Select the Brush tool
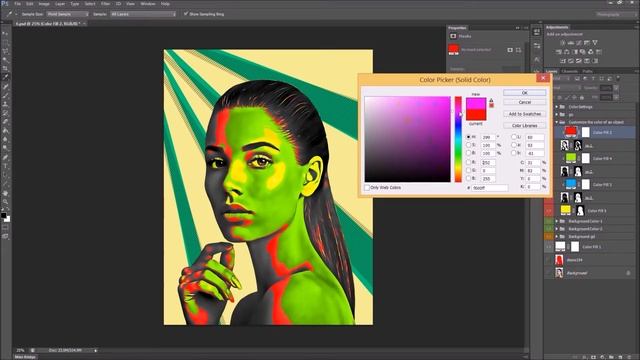This screenshot has width=640, height=360. [5, 96]
